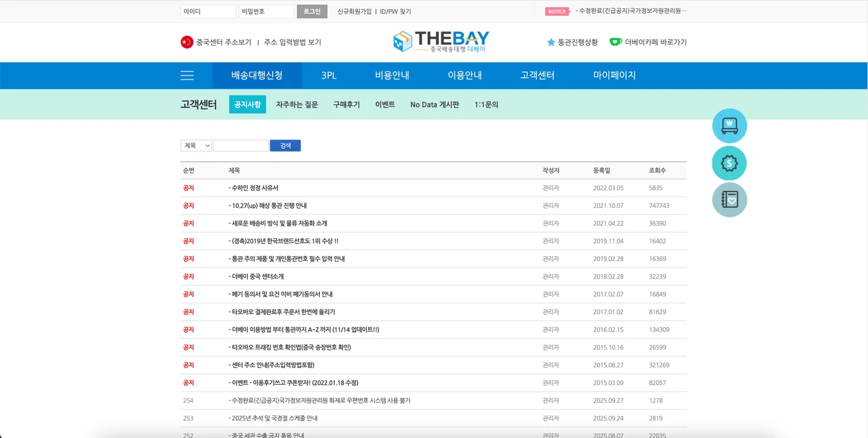Click the THEBAY logo icon
Viewport: 868px width, 438px height.
tap(402, 42)
